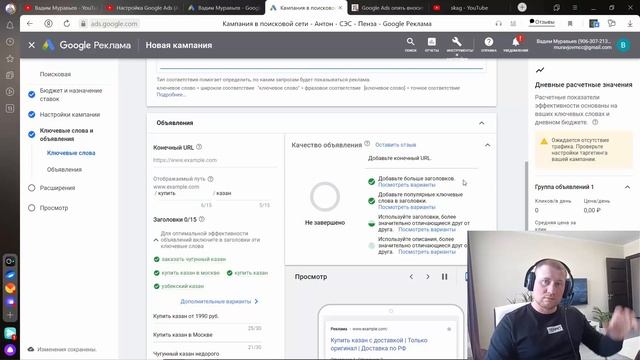The image size is (640, 360).
Task: Click the ads.google.com address bar
Action: tap(114, 24)
